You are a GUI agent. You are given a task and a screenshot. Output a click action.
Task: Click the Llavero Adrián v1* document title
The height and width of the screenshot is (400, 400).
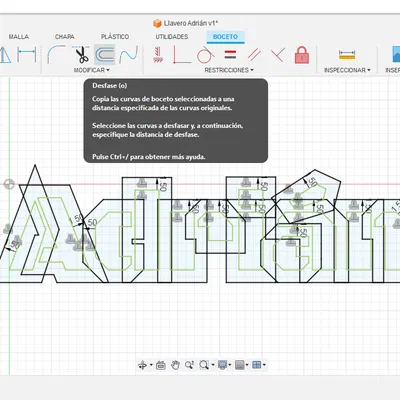point(191,23)
